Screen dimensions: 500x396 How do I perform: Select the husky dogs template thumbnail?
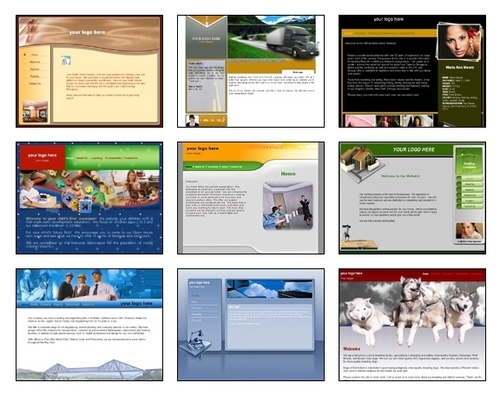(x=412, y=325)
